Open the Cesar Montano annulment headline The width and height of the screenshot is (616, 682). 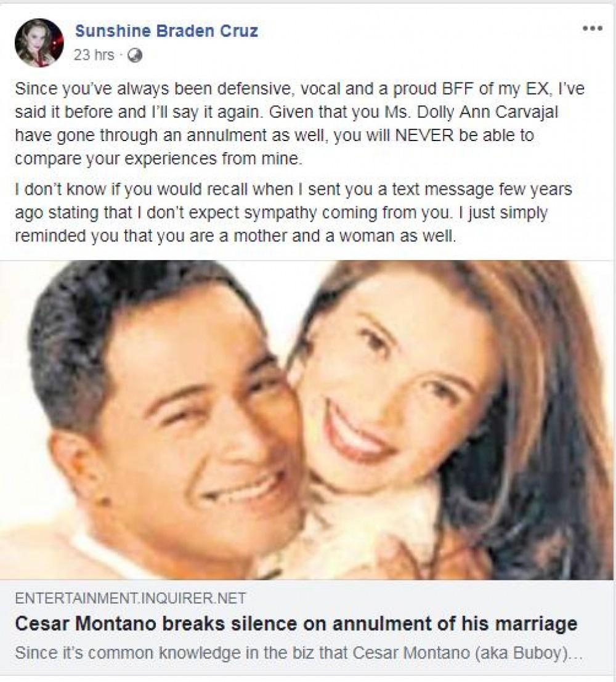tap(296, 623)
